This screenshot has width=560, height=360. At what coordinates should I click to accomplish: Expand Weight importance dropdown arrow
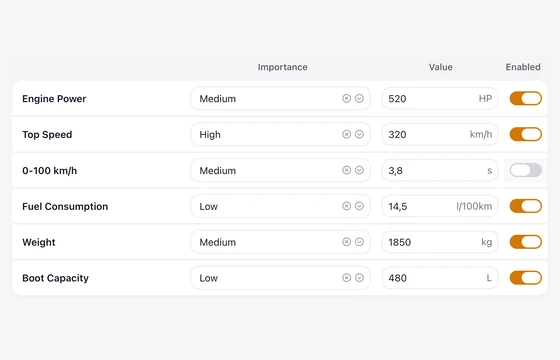(x=359, y=242)
